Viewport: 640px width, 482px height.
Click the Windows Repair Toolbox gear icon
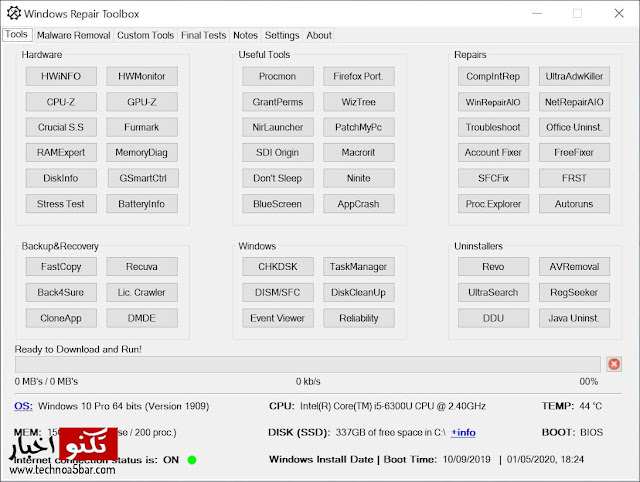[13, 13]
